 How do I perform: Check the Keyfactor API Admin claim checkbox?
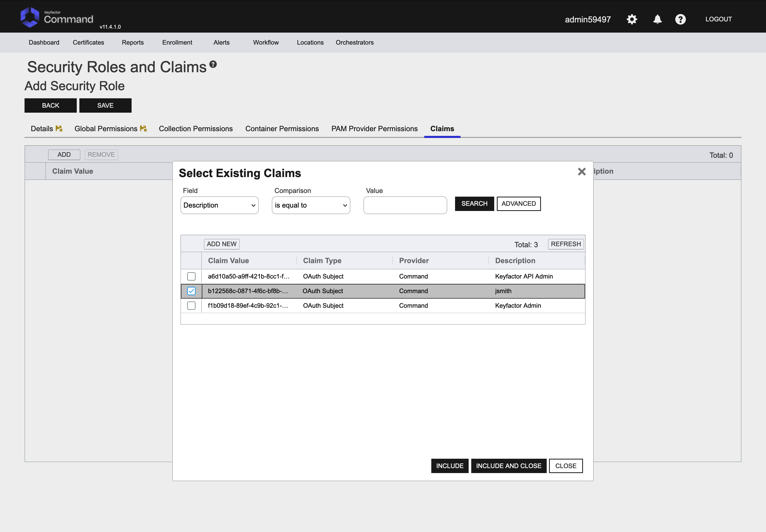(x=191, y=276)
